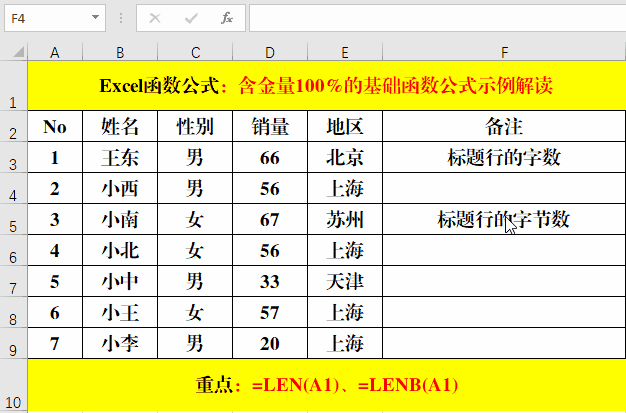
Task: Click empty cell F6 below '标题行的字节数'
Action: pos(504,250)
